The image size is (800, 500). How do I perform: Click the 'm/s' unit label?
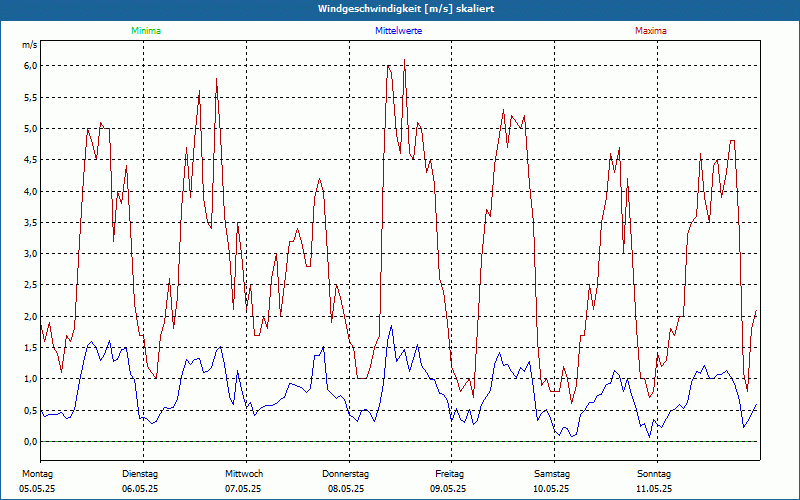coord(30,45)
